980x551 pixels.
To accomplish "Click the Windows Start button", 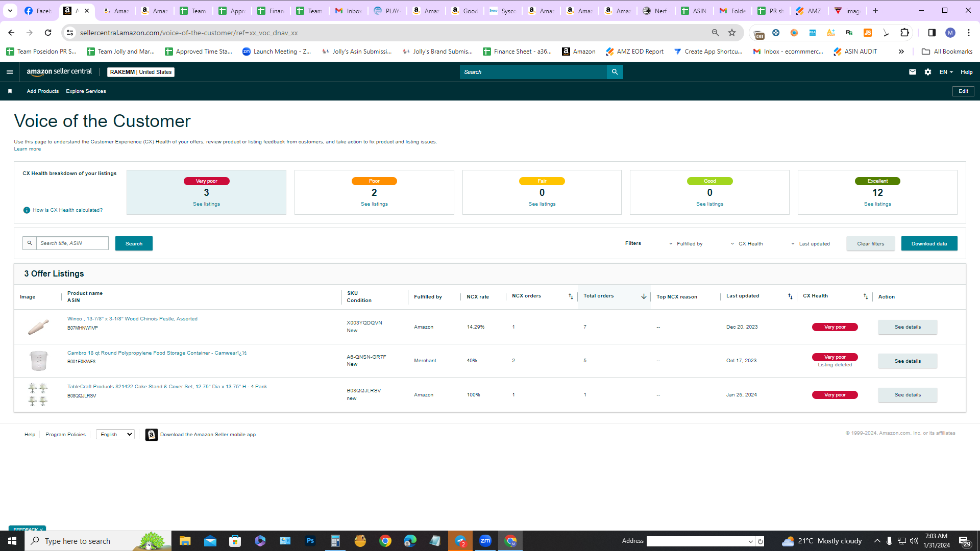I will pos(12,541).
